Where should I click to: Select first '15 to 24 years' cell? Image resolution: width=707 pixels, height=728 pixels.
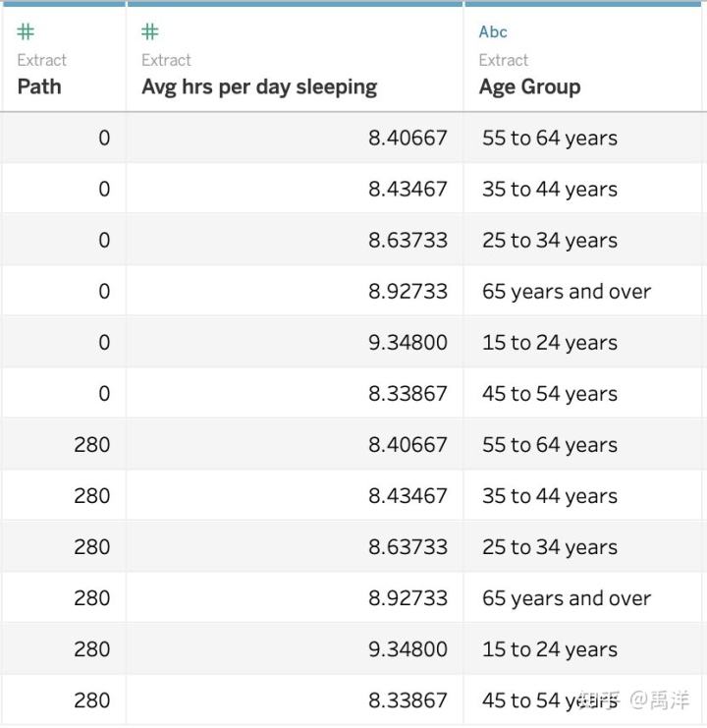coord(549,343)
